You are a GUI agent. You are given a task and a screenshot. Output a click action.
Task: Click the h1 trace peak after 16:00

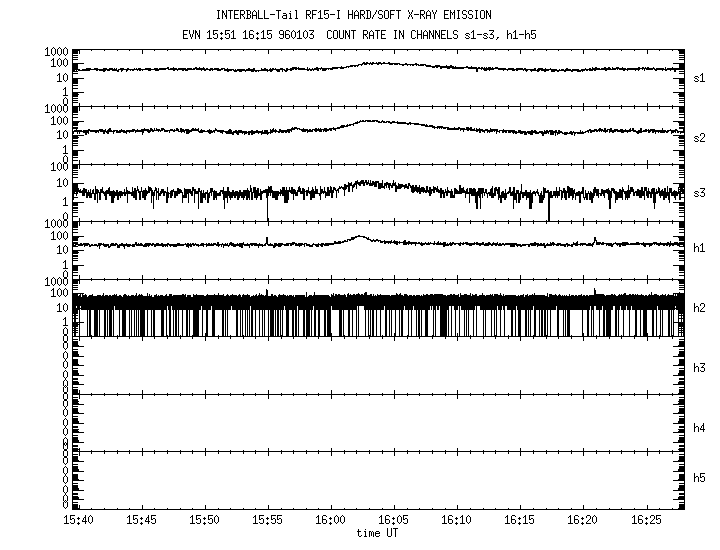361,237
